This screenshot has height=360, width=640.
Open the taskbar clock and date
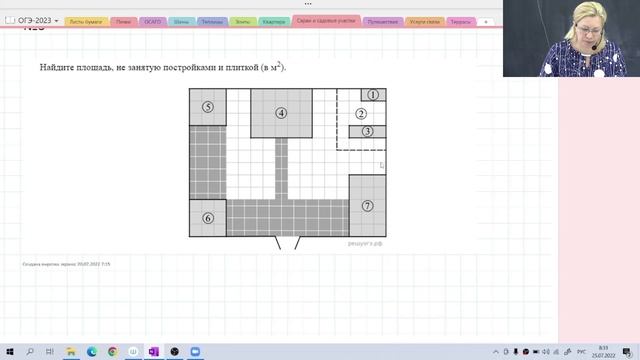point(603,352)
